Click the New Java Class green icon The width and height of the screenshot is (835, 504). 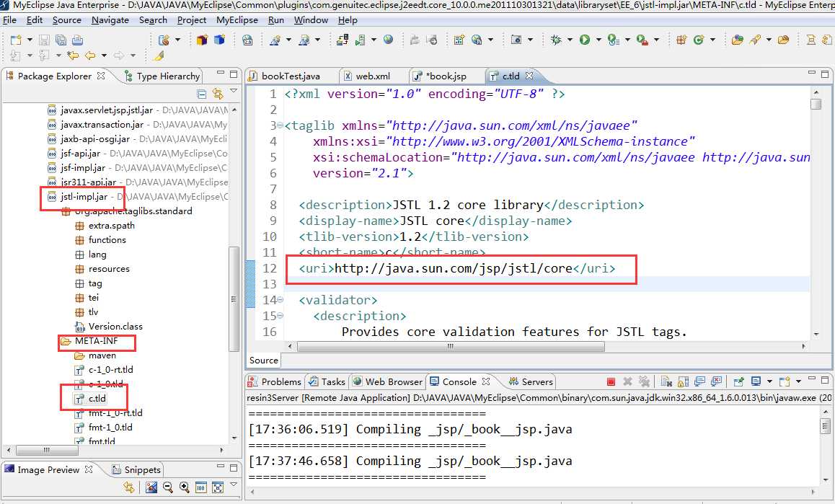(699, 40)
